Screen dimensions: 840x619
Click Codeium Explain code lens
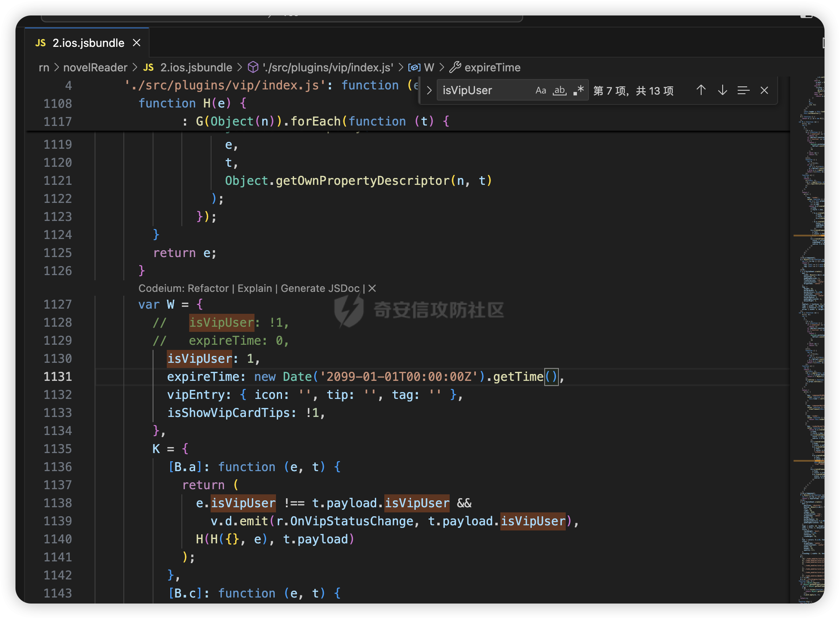pyautogui.click(x=254, y=288)
